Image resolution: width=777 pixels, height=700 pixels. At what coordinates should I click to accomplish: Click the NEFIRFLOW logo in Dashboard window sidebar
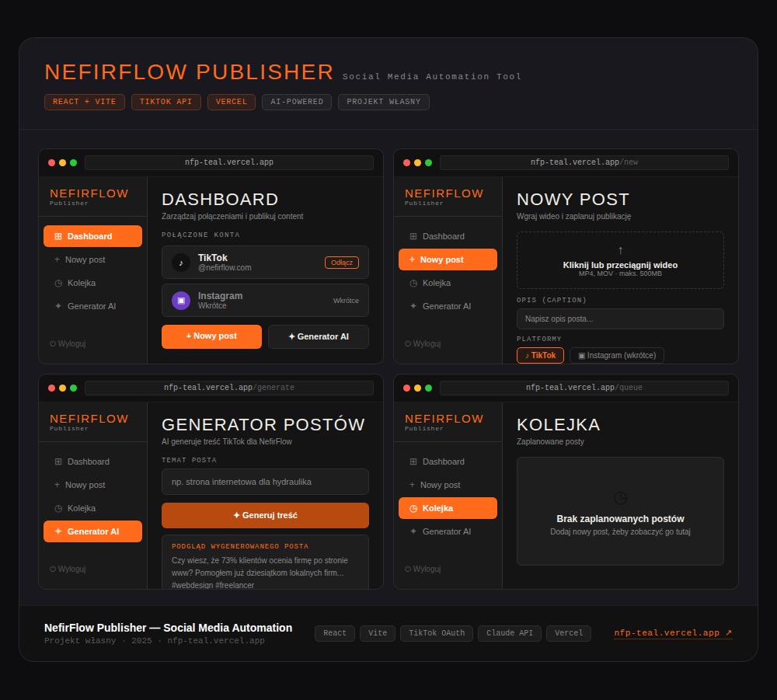89,193
